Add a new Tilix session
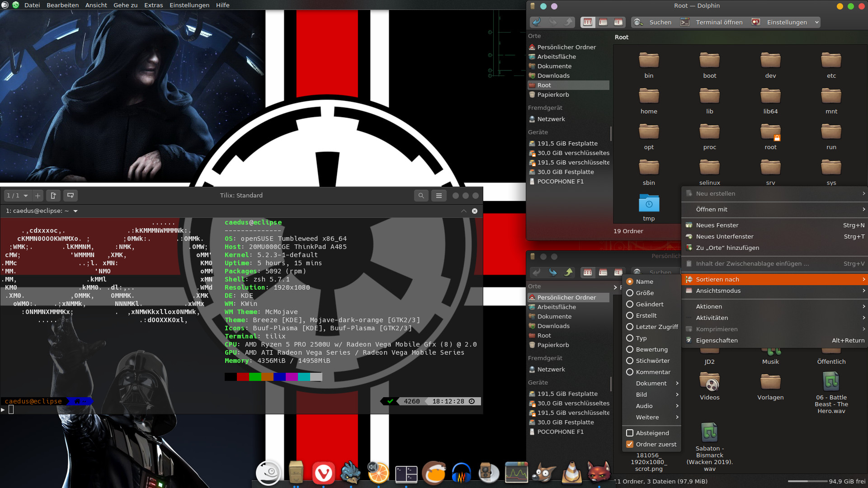Image resolution: width=868 pixels, height=488 pixels. (38, 196)
